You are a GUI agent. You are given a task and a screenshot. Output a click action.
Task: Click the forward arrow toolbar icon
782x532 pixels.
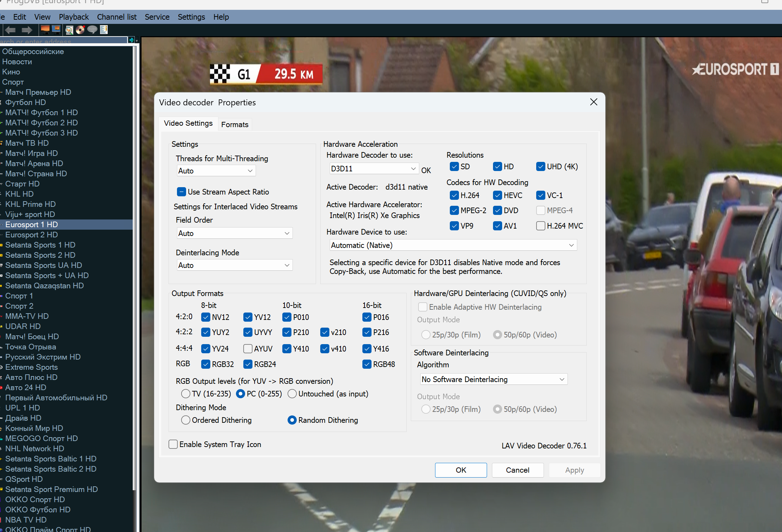click(27, 30)
